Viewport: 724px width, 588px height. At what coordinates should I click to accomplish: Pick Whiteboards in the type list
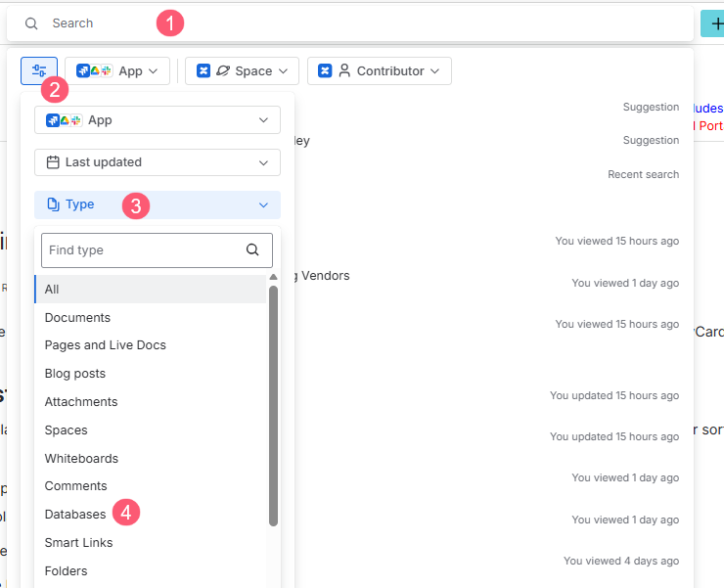pyautogui.click(x=151, y=458)
